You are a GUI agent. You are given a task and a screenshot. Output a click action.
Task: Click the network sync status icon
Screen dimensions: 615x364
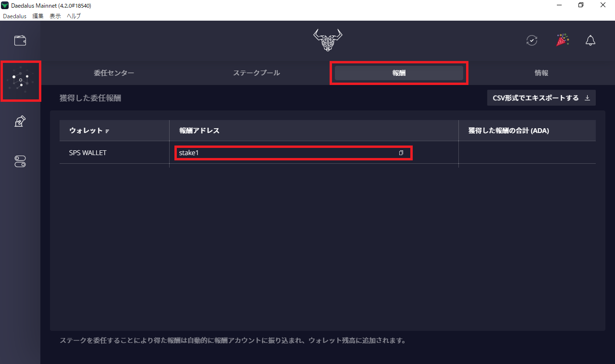pyautogui.click(x=532, y=40)
